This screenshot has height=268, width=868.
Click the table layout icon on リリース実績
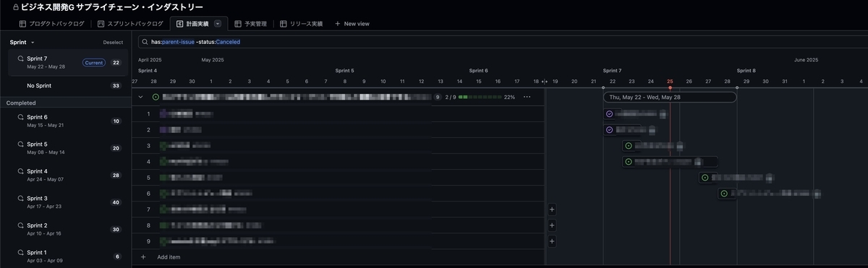284,24
